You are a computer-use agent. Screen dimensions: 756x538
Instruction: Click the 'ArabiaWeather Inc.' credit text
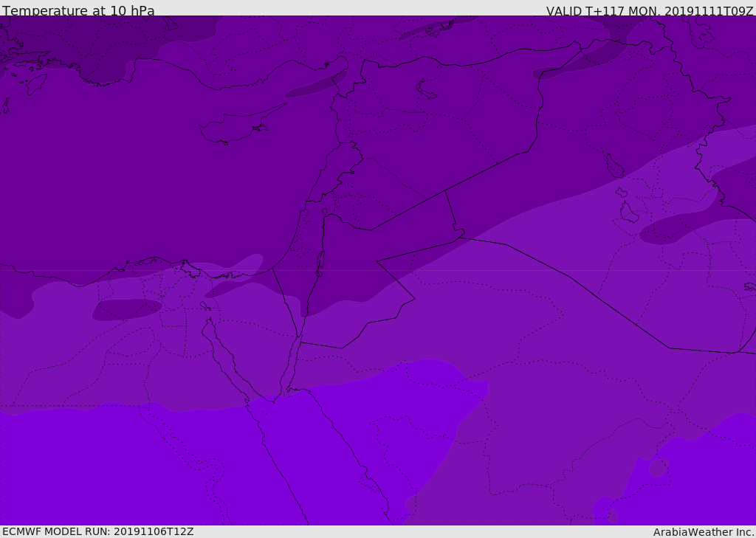point(703,532)
